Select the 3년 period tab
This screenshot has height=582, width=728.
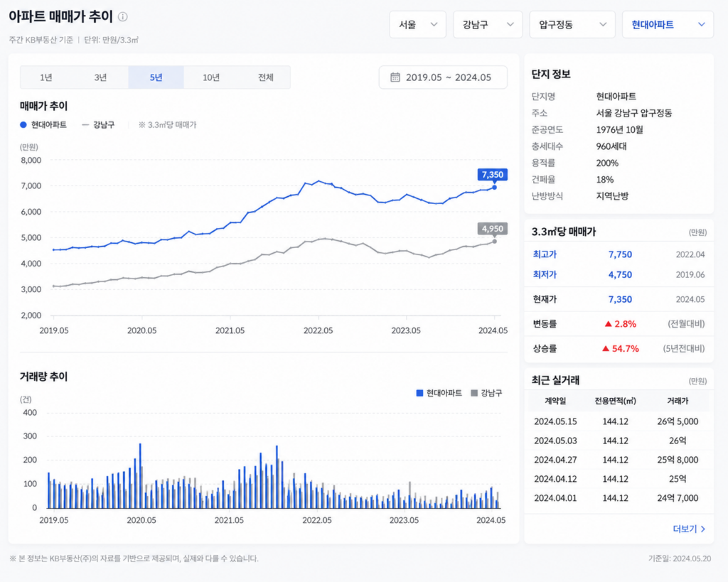(101, 77)
